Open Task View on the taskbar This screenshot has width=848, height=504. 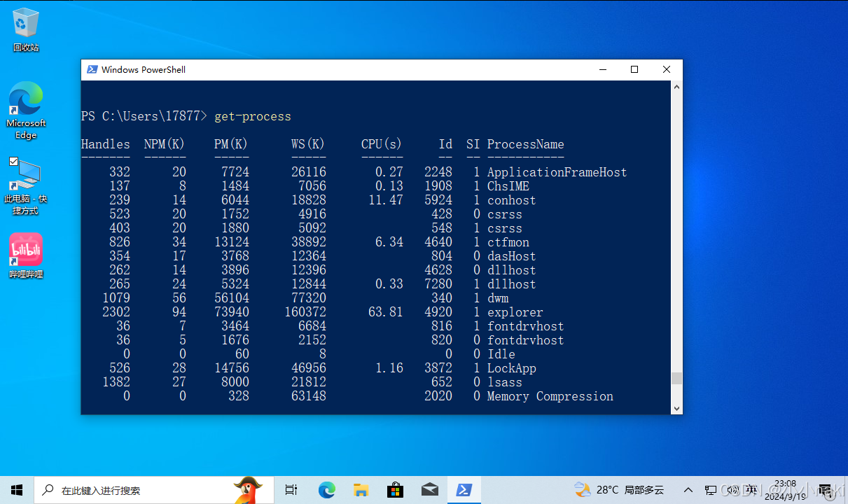[x=291, y=490]
